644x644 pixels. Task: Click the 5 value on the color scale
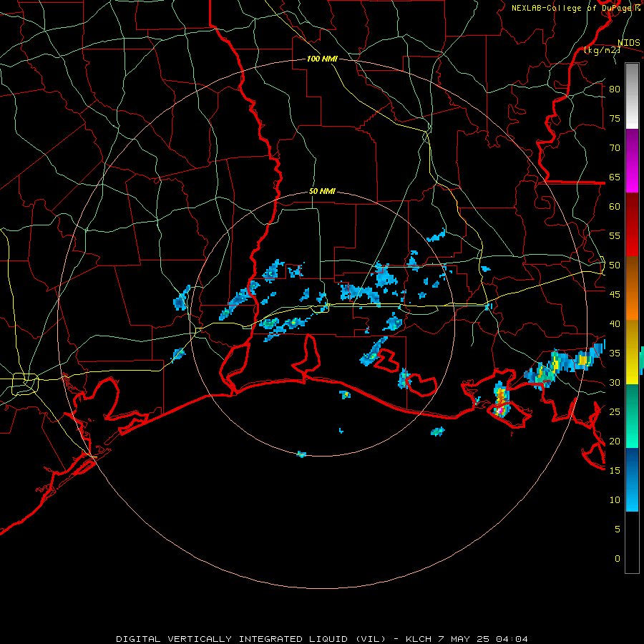(x=618, y=530)
